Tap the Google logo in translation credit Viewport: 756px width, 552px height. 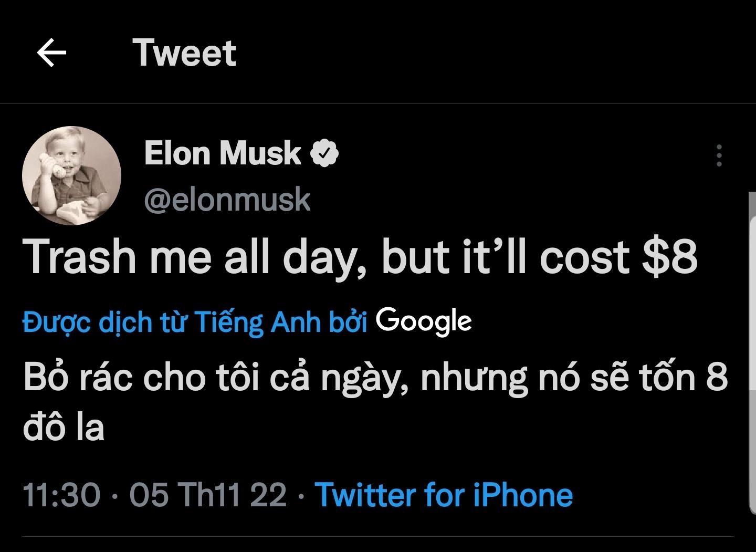pos(424,321)
